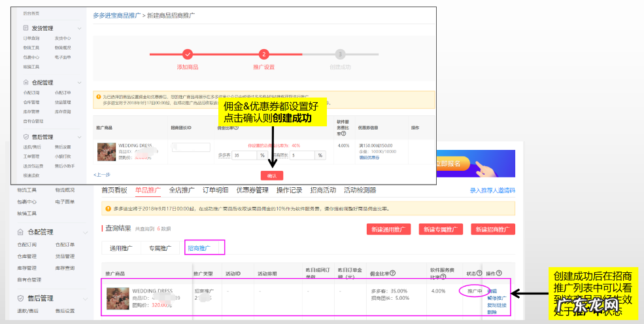This screenshot has width=644, height=324.
Task: Click 售后管理 shield icon in back list page
Action: coord(20,298)
